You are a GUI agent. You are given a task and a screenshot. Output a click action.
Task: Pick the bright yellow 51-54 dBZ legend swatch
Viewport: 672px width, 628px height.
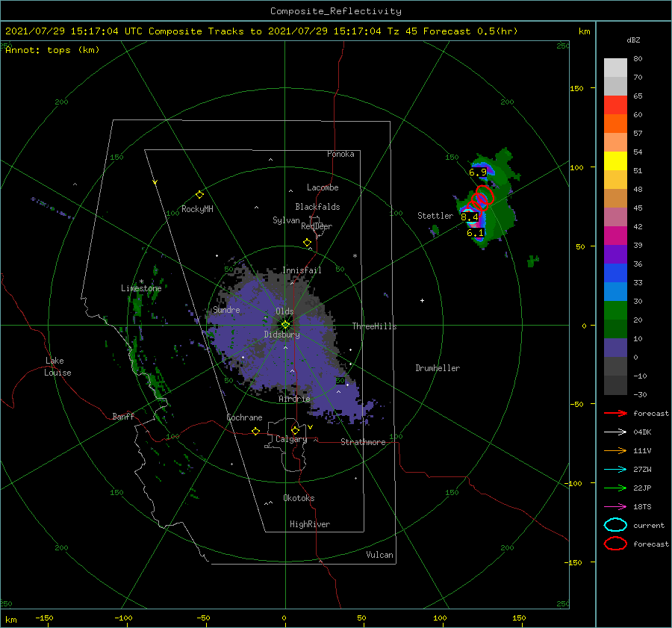615,161
